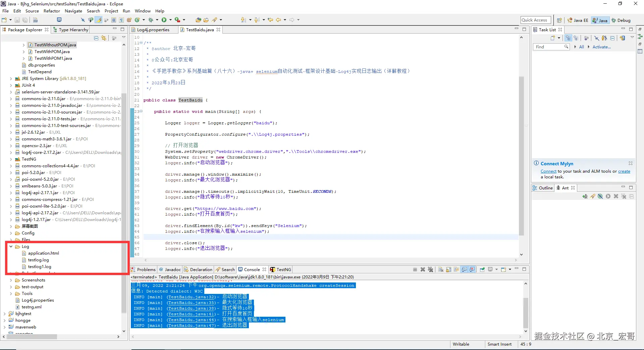Switch to the Log4j.properties editor tab
This screenshot has height=350, width=644.
153,30
